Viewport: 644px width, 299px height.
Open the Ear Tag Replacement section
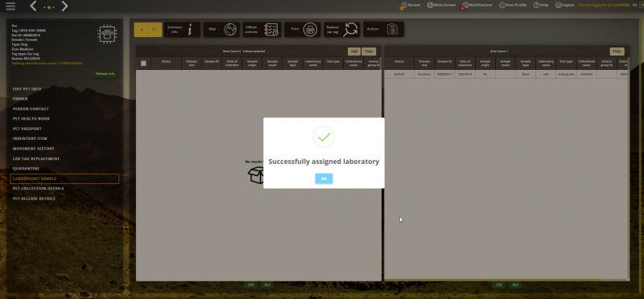click(36, 158)
